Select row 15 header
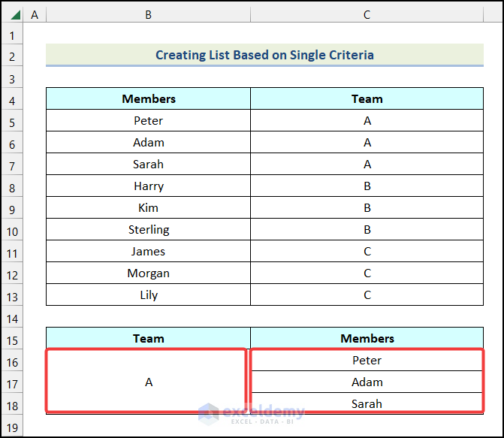 tap(12, 339)
